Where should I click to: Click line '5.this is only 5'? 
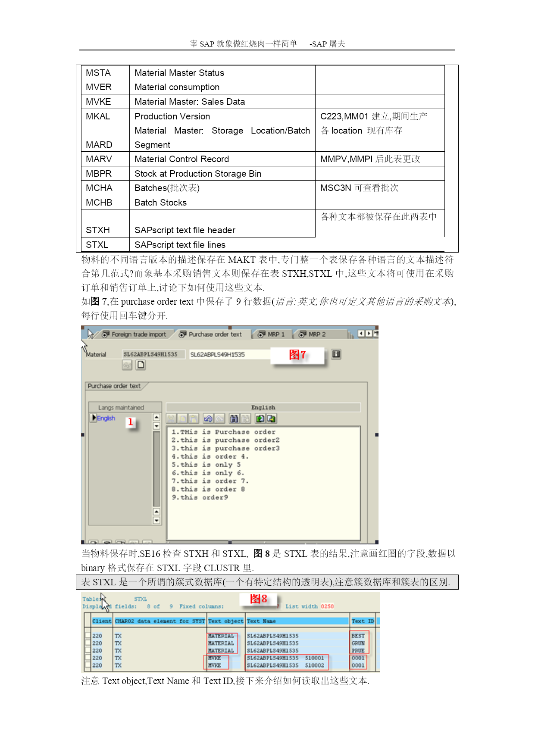206,465
